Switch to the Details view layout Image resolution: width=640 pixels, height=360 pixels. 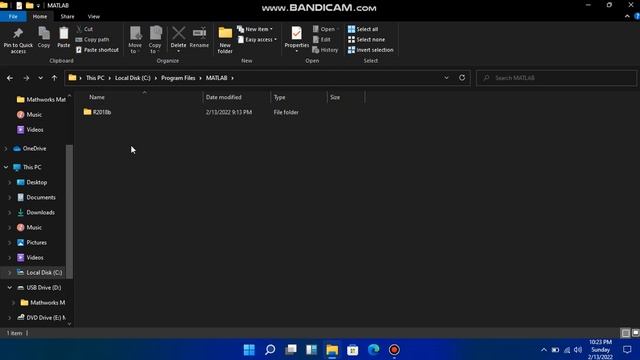click(625, 333)
